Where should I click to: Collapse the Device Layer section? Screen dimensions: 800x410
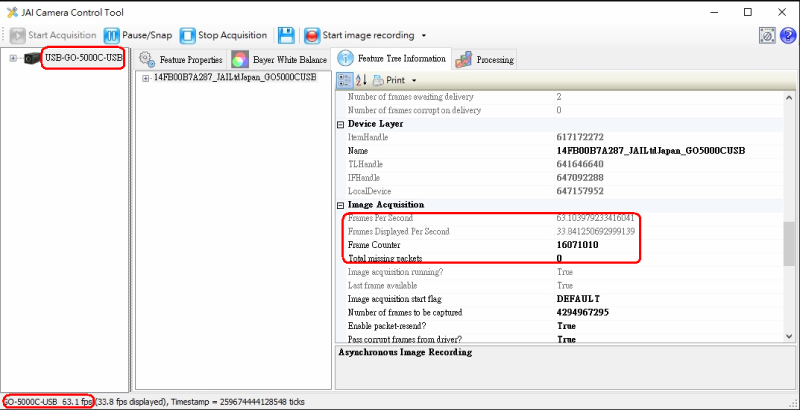tap(340, 124)
